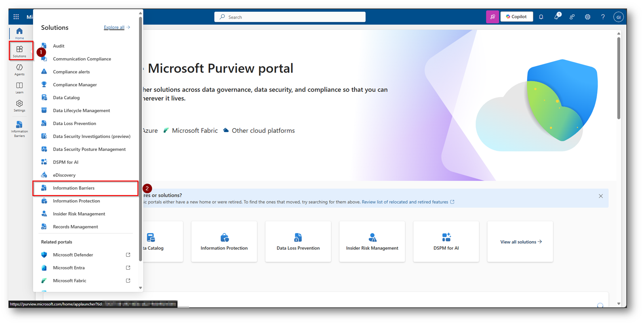Launch Copilot from the top bar
Image resolution: width=644 pixels, height=325 pixels.
pyautogui.click(x=517, y=17)
